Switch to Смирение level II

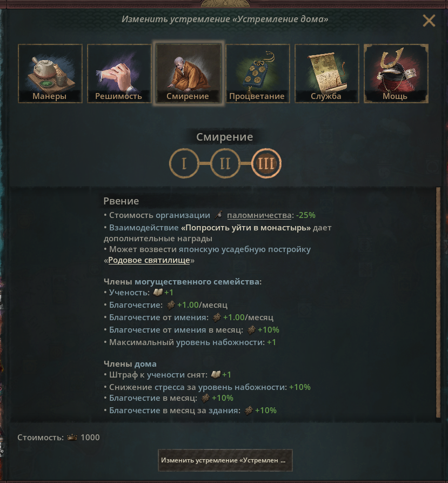click(225, 163)
